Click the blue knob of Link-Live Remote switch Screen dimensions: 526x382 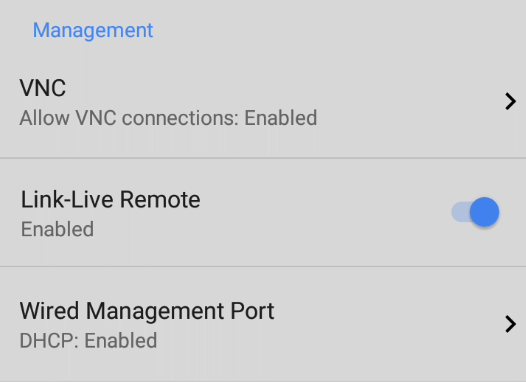pos(484,212)
